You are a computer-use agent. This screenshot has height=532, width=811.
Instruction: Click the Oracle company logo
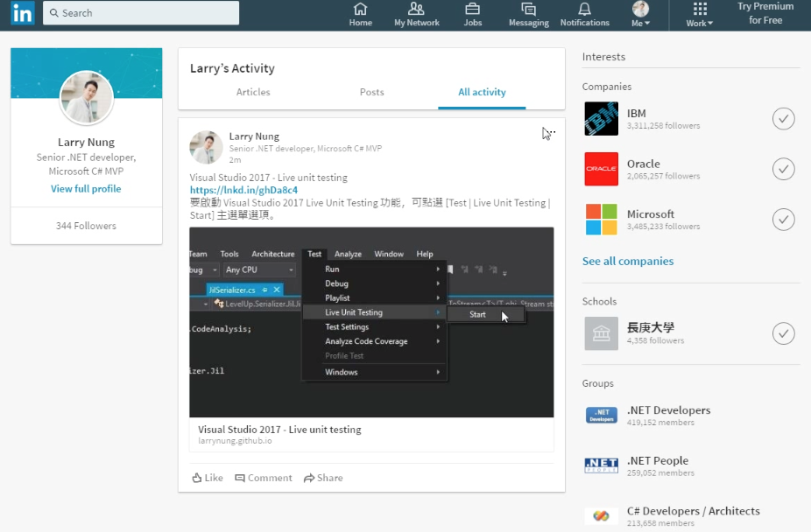(x=601, y=169)
